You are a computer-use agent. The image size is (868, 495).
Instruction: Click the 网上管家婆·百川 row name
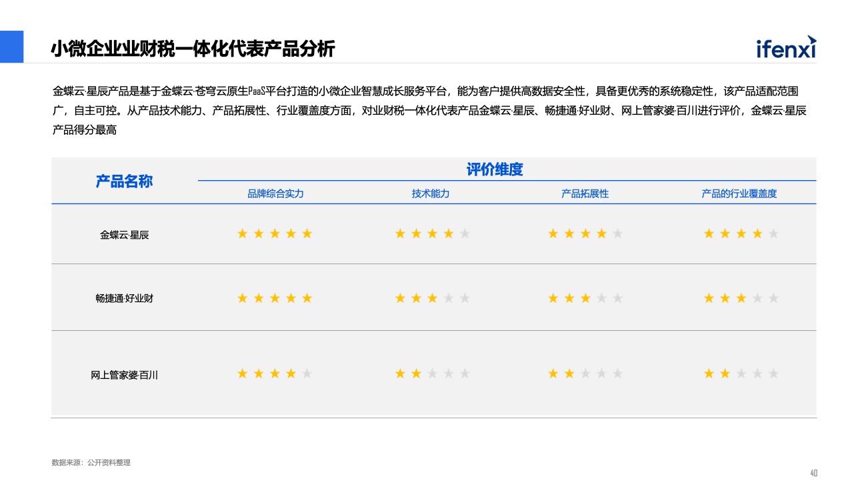(125, 375)
